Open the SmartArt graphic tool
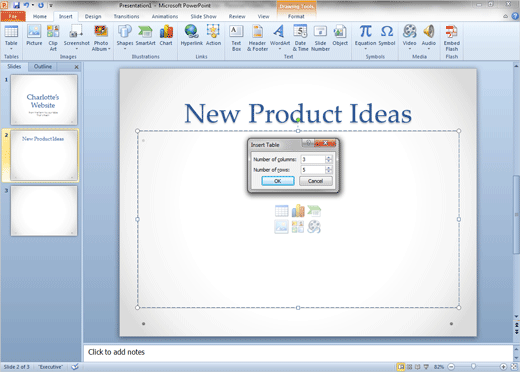Image resolution: width=520 pixels, height=372 pixels. point(145,36)
